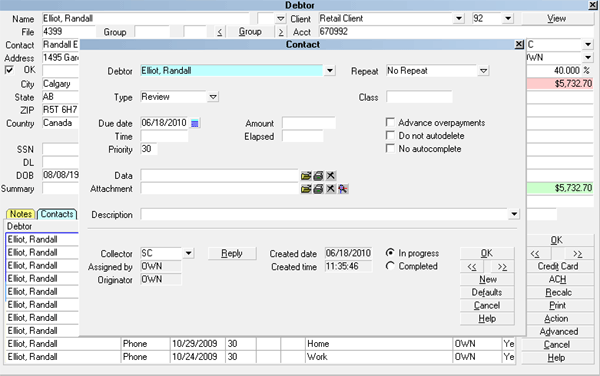This screenshot has height=376, width=600.
Task: Open file browser for the Attachment field
Action: [x=306, y=189]
